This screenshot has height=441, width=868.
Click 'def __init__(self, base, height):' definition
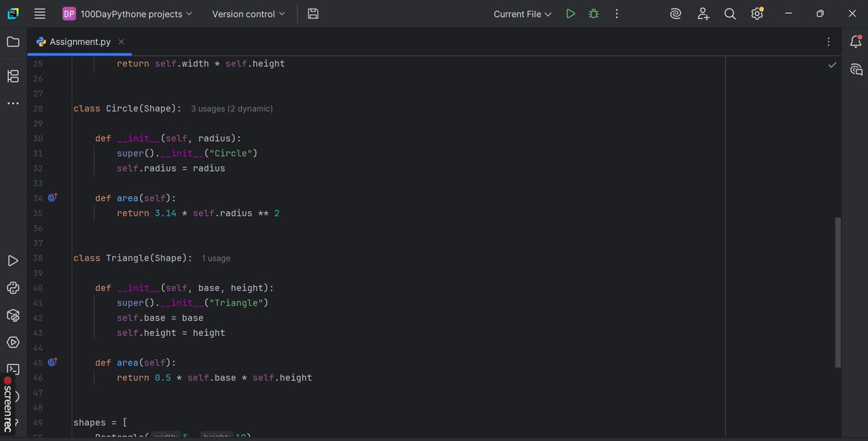point(184,288)
